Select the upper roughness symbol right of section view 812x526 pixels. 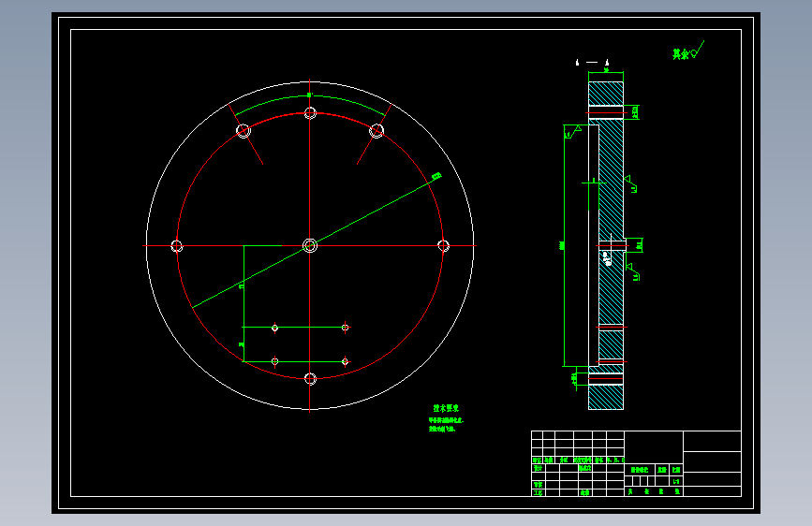click(x=631, y=183)
